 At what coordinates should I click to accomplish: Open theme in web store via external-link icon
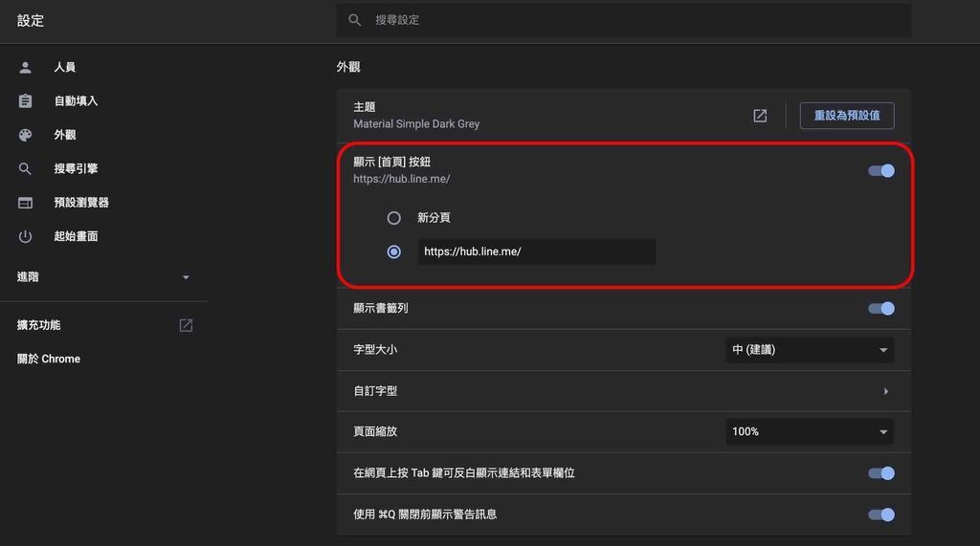[760, 116]
